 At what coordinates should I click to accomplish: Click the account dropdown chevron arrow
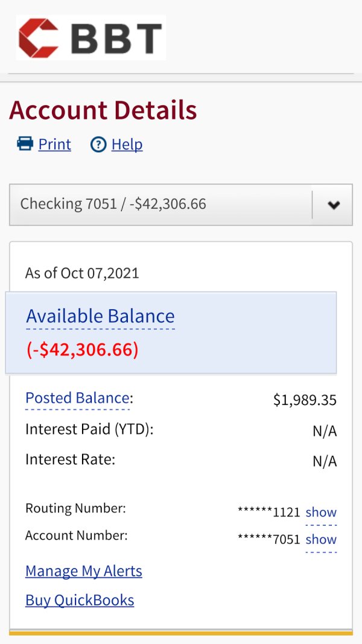click(x=333, y=205)
